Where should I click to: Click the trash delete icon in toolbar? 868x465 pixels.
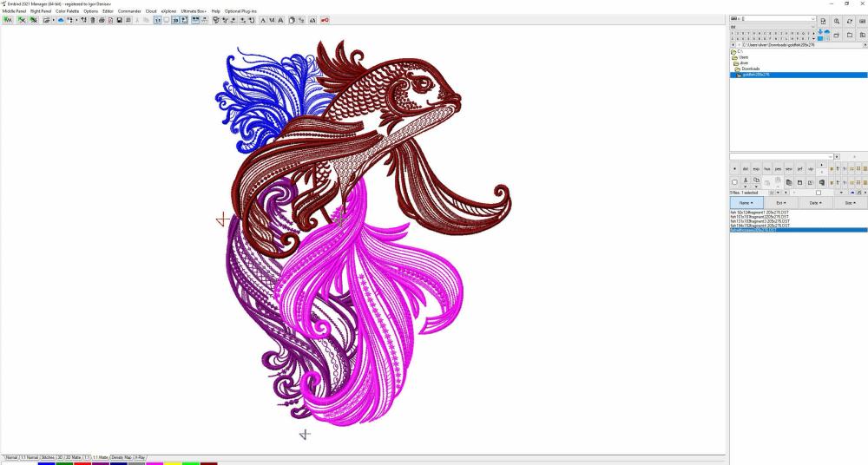point(93,20)
